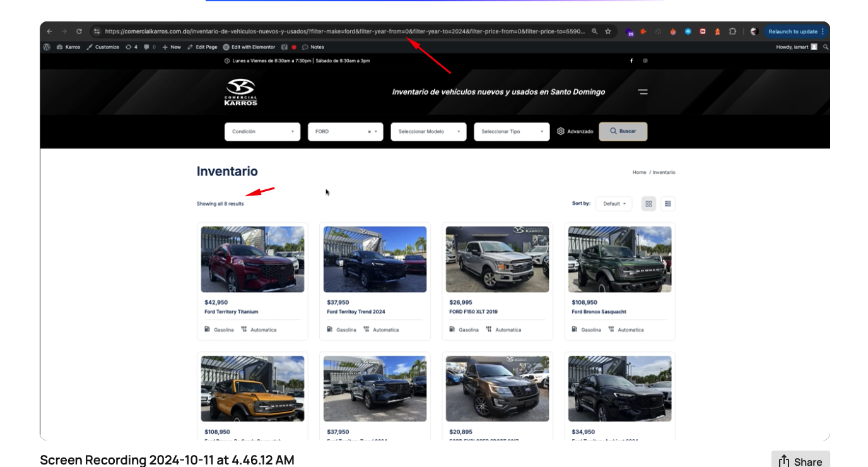Click Notes in the admin bar
Image resolution: width=868 pixels, height=467 pixels.
(313, 47)
